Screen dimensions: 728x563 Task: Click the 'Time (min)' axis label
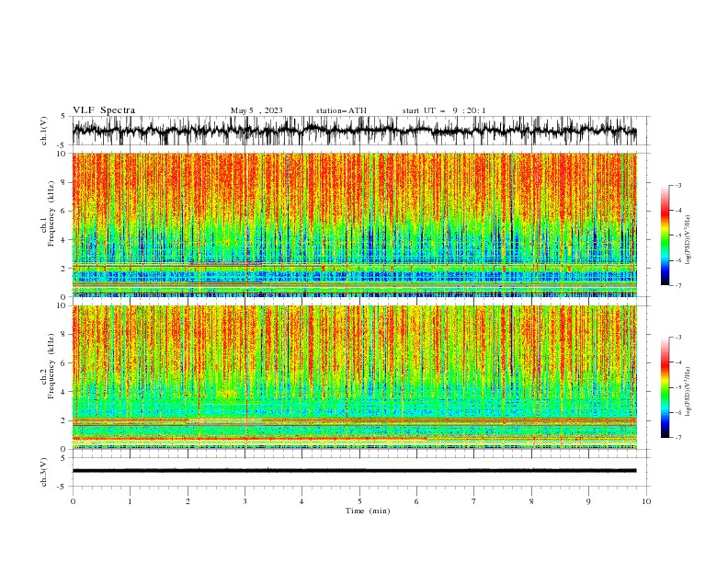point(368,511)
